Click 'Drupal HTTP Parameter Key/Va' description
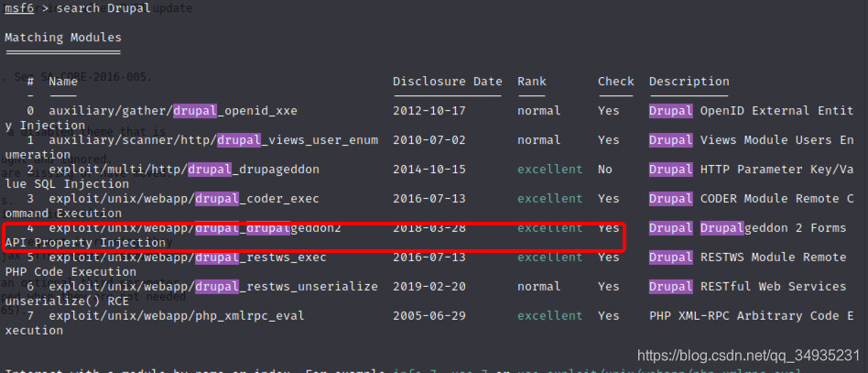 pyautogui.click(x=751, y=169)
